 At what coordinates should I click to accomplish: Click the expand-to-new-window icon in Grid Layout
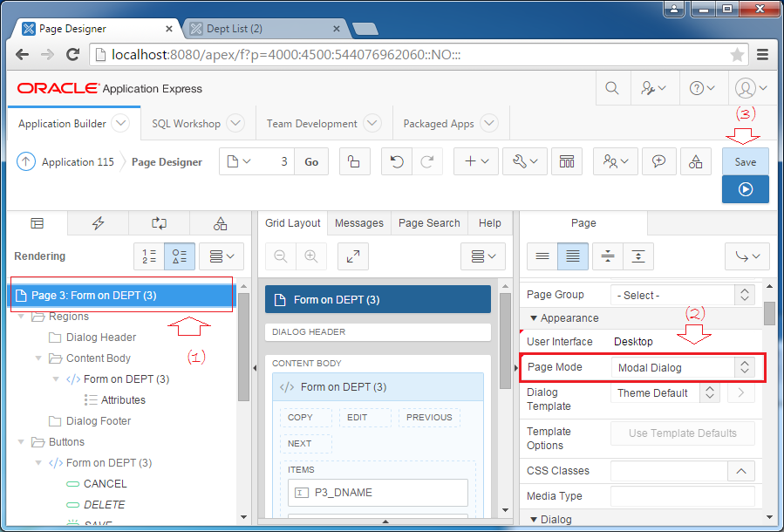[x=352, y=256]
